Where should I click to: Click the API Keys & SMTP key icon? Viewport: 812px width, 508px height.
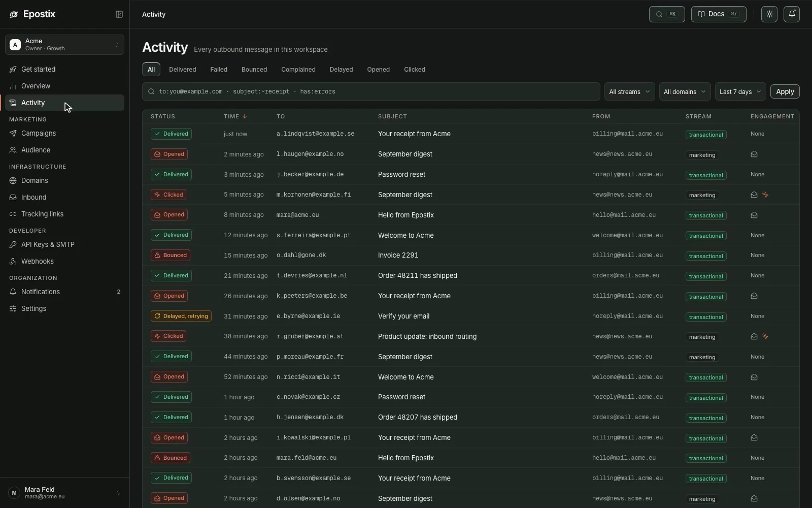[x=13, y=244]
